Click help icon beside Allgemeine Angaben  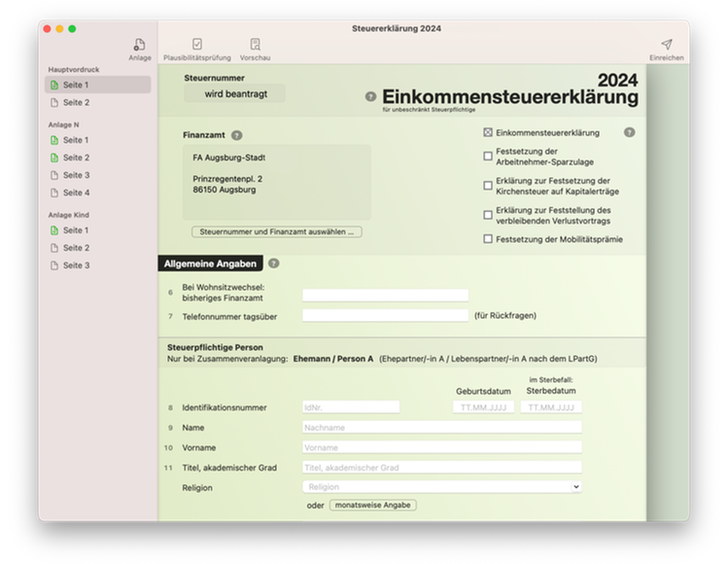(x=273, y=264)
